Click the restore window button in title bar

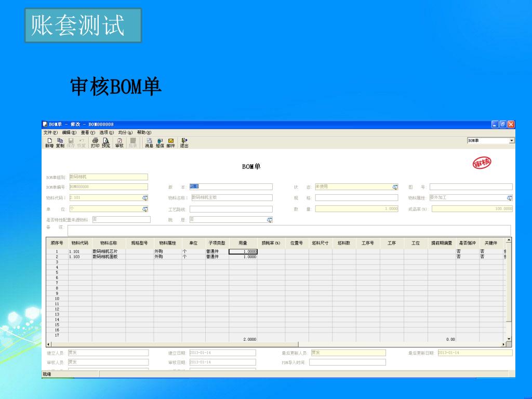point(503,124)
